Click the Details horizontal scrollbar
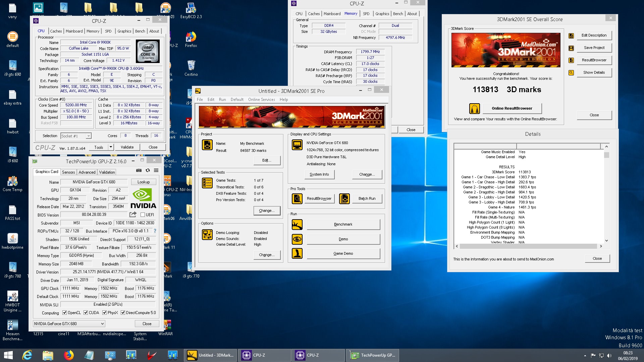 [x=529, y=246]
